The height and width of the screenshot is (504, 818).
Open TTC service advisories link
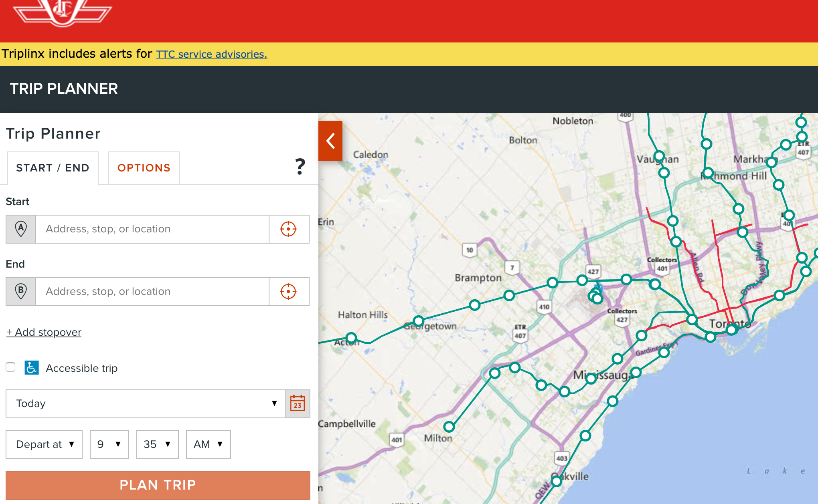pyautogui.click(x=211, y=54)
